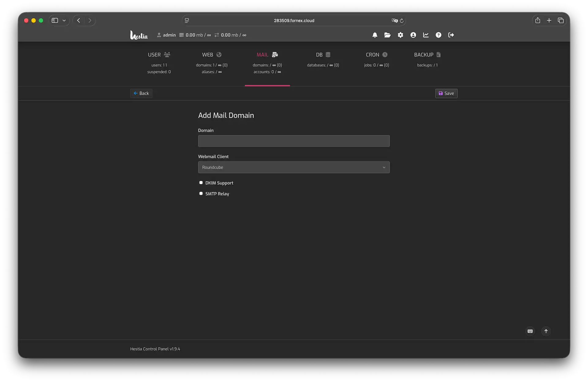Show keyboard shortcuts icon
Viewport: 588px width, 382px height.
[x=530, y=331]
